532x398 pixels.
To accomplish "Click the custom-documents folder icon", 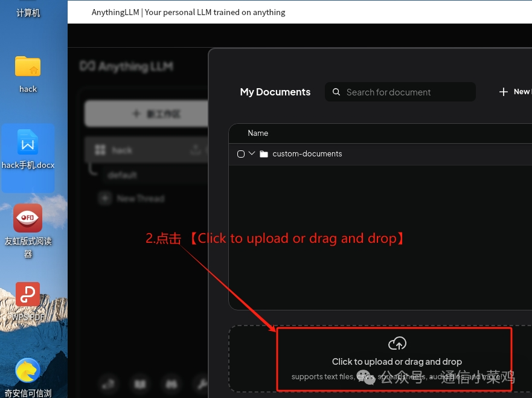I will tap(264, 154).
